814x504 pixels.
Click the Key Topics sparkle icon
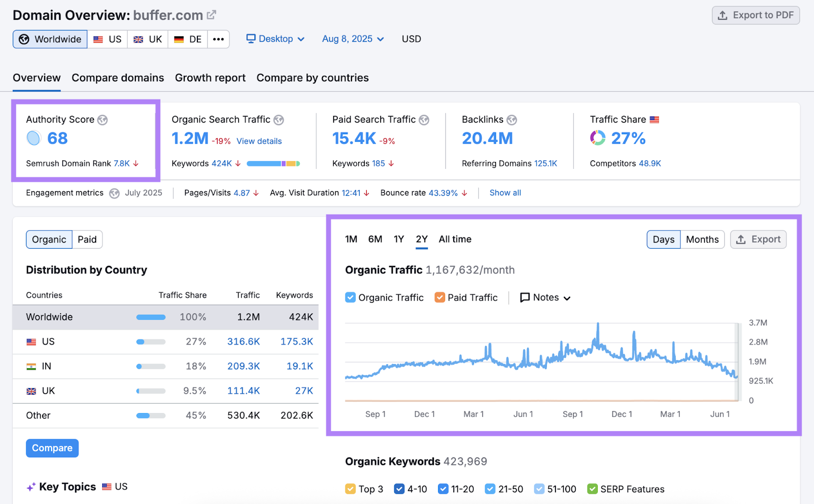coord(32,486)
